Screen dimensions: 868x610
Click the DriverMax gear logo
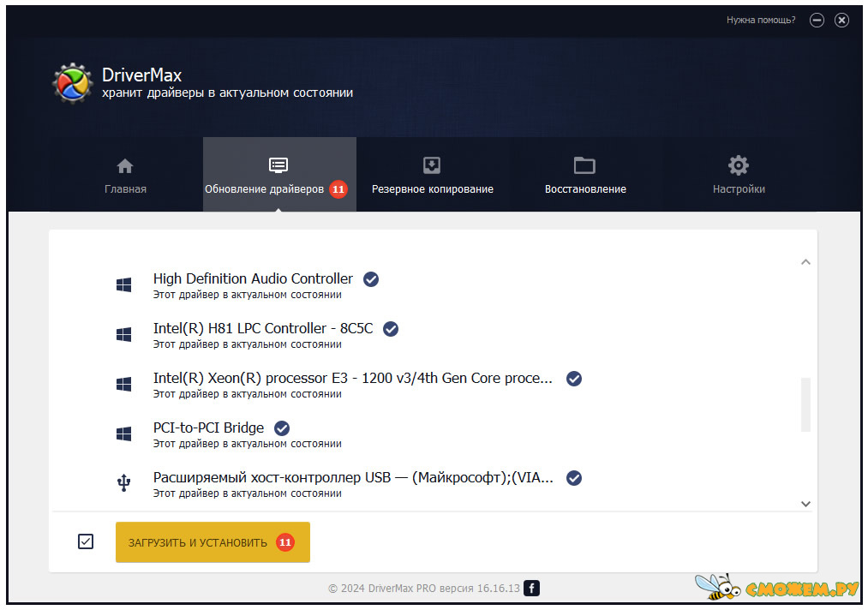coord(73,83)
